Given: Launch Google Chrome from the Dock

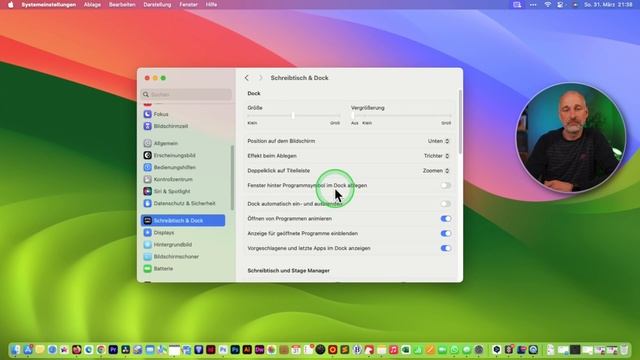Looking at the screenshot, I should [101, 349].
